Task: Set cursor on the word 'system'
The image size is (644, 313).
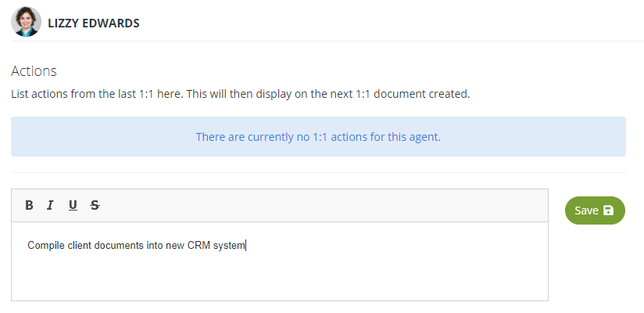Action: coord(229,246)
